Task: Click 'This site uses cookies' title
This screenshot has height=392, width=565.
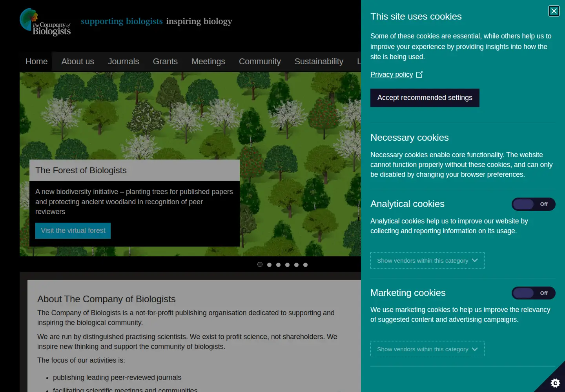Action: click(416, 16)
